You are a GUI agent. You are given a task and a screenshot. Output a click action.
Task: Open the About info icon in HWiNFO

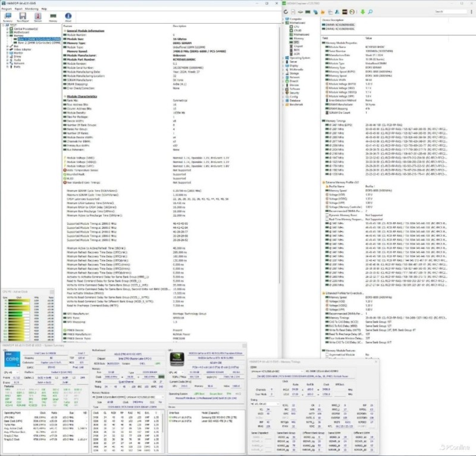[68, 17]
